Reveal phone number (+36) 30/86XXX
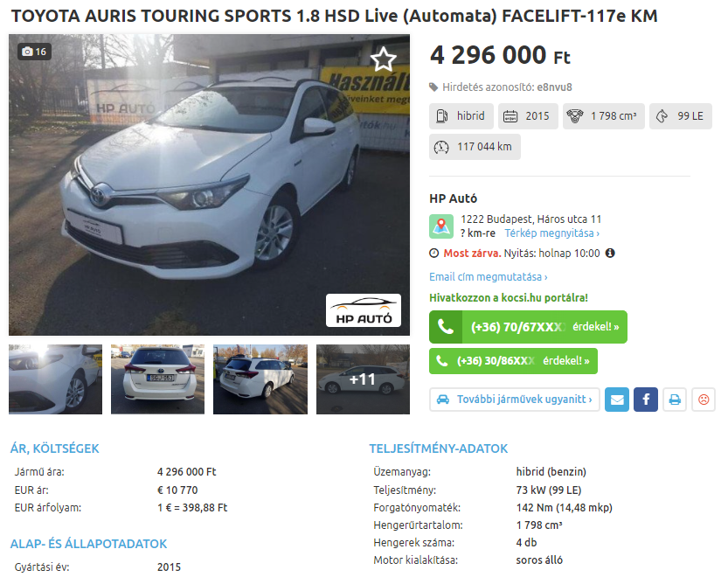 [513, 361]
